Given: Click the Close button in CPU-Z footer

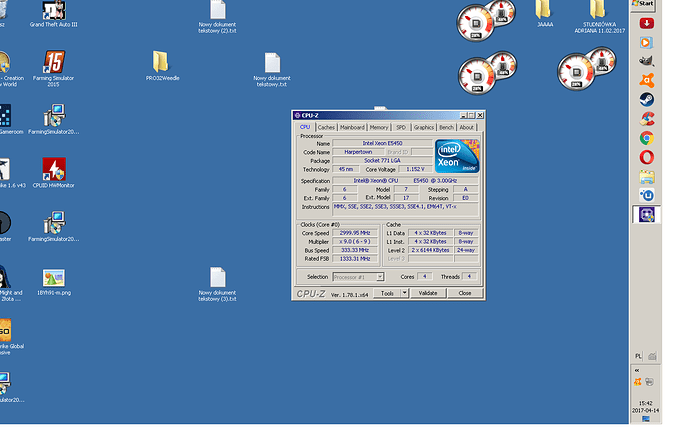Looking at the screenshot, I should [465, 293].
